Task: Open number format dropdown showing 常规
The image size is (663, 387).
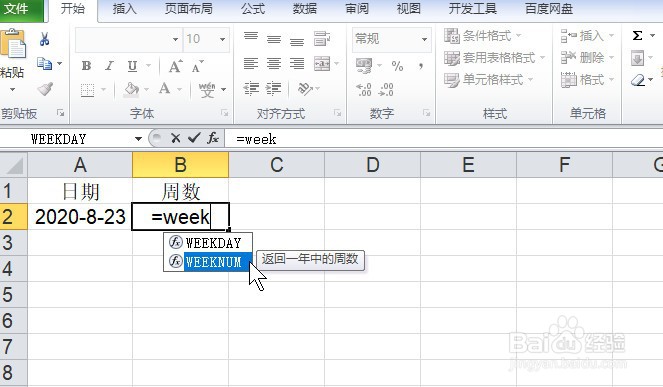Action: (x=424, y=39)
